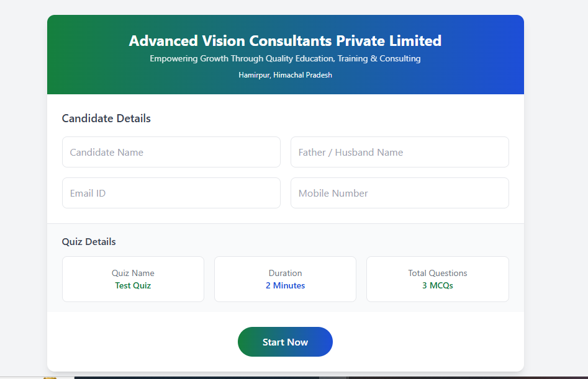Click the Quiz Details heading

pos(89,242)
